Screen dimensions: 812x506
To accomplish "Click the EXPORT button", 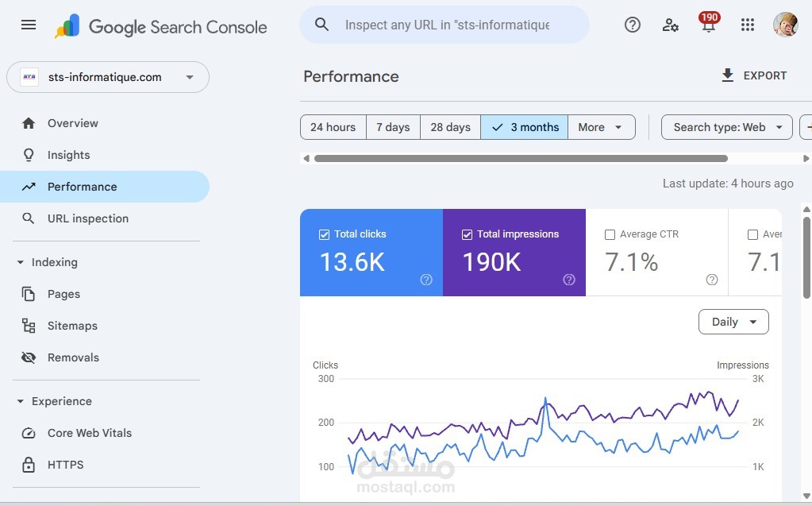I will coord(753,75).
